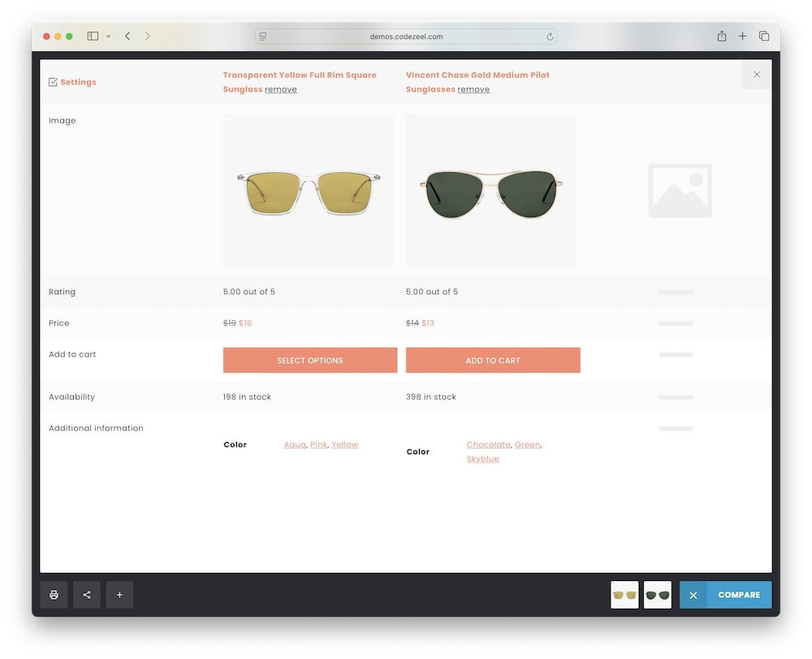
Task: Expand the sidebar dropdown chevron
Action: pos(108,37)
